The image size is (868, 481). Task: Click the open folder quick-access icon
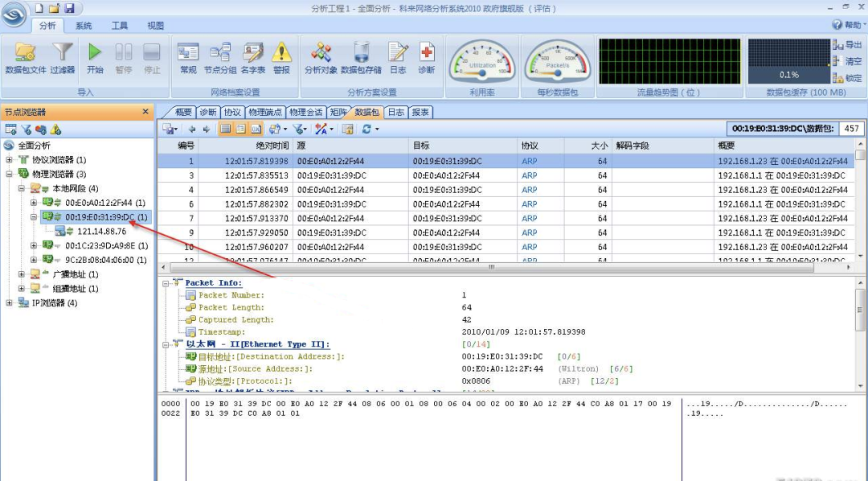54,8
